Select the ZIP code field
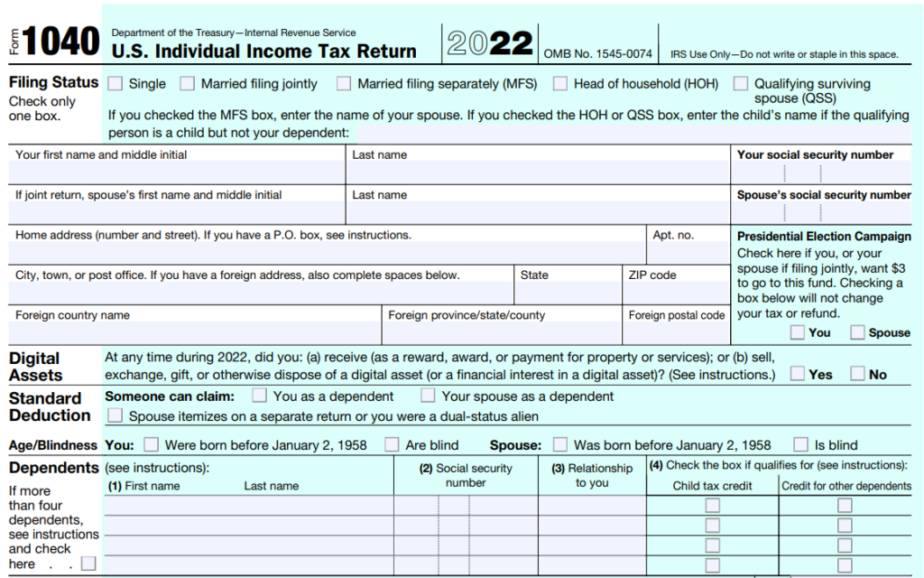 pos(677,293)
